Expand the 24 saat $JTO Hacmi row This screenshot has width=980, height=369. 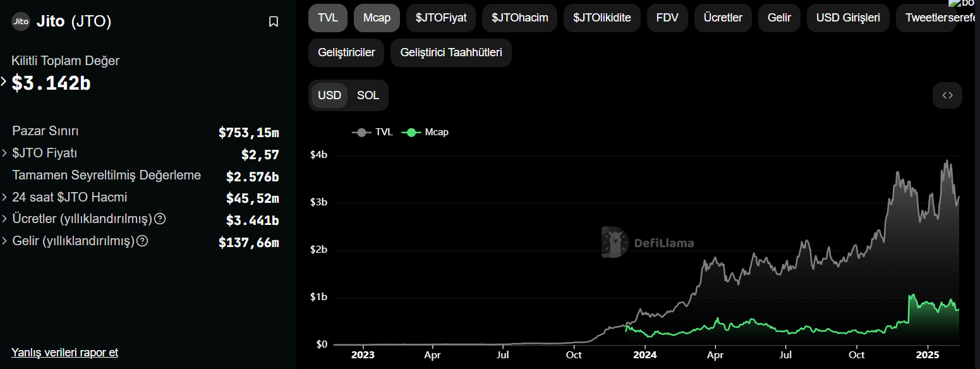pyautogui.click(x=4, y=197)
